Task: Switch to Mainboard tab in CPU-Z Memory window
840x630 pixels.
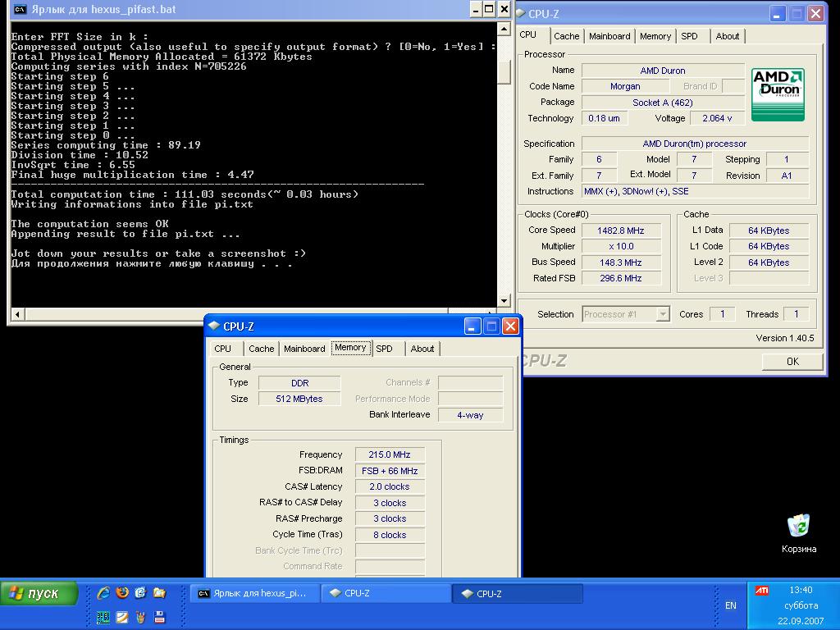Action: pyautogui.click(x=304, y=348)
